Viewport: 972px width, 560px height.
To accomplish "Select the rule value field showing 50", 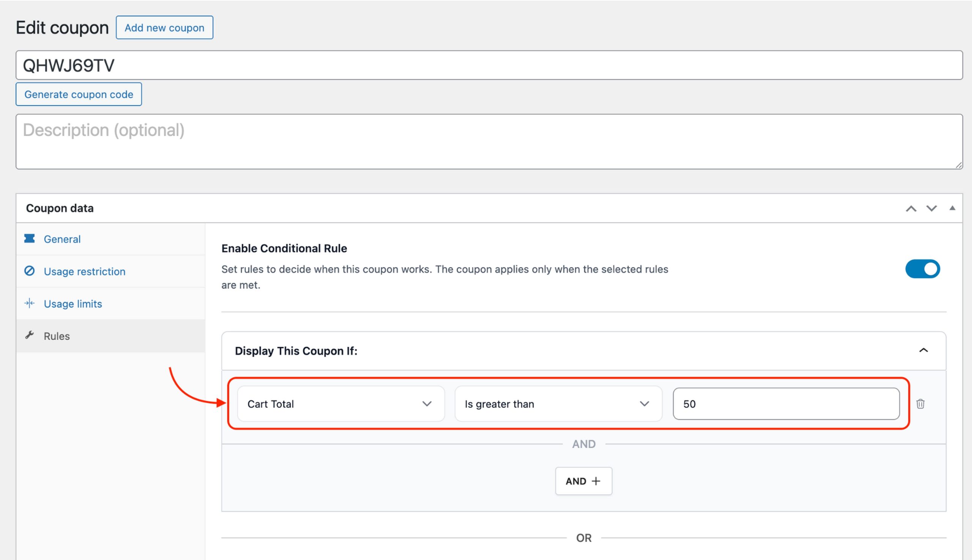I will (x=786, y=404).
